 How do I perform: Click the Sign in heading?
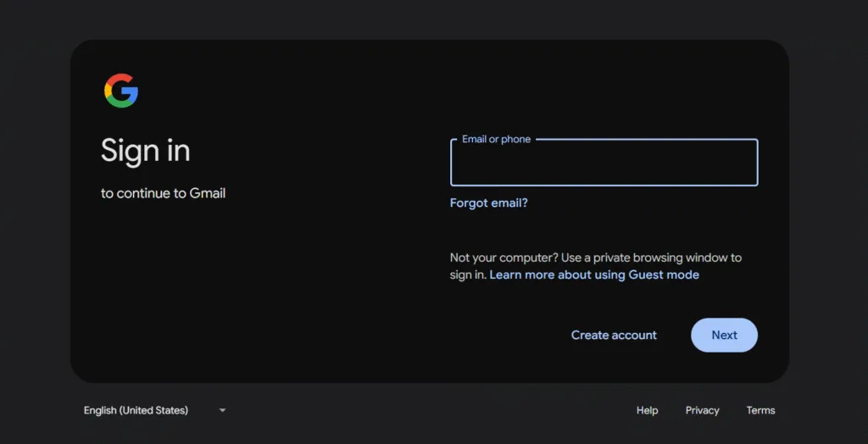tap(145, 151)
